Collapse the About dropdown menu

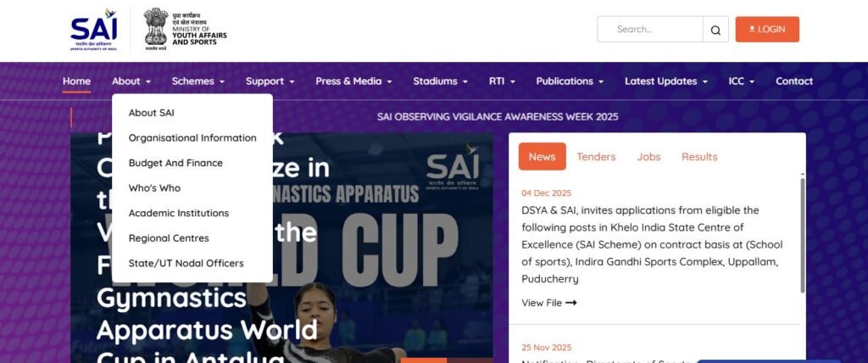(131, 81)
